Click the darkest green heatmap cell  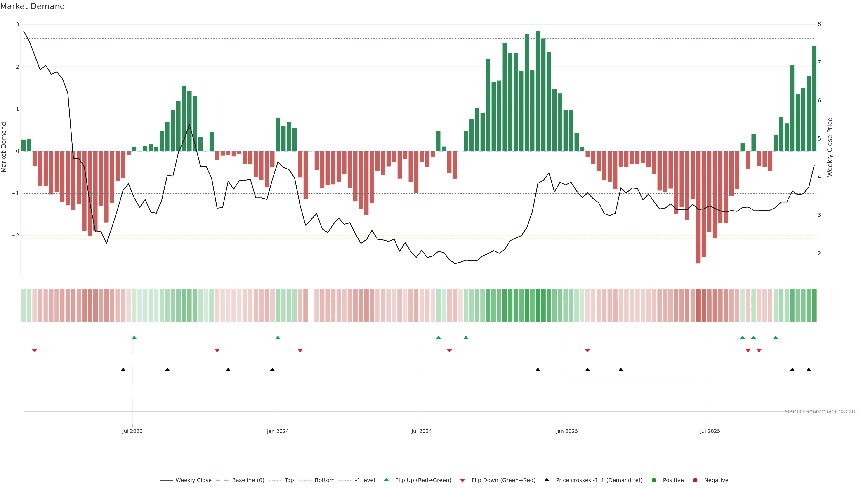coord(538,305)
